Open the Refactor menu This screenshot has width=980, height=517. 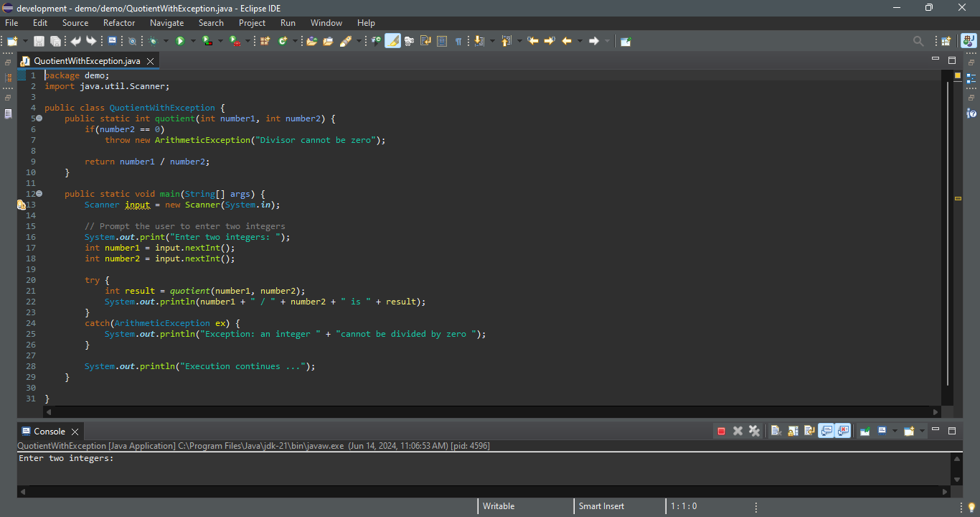[x=119, y=23]
